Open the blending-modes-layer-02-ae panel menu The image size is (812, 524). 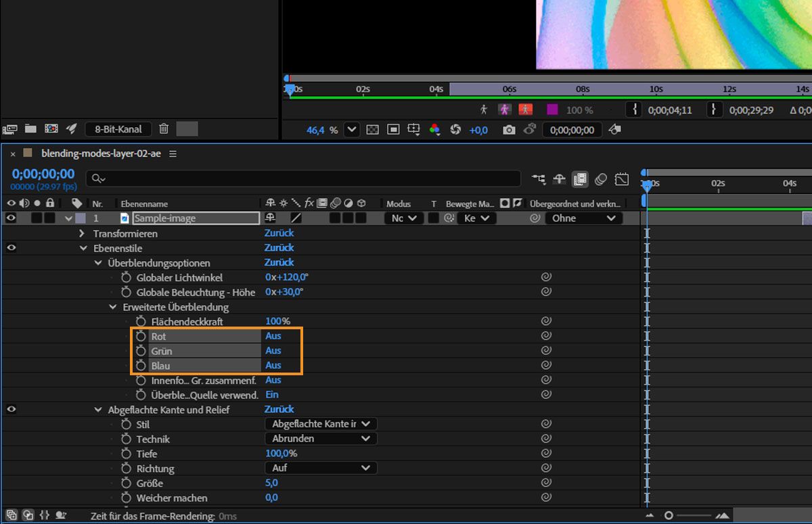(x=173, y=153)
